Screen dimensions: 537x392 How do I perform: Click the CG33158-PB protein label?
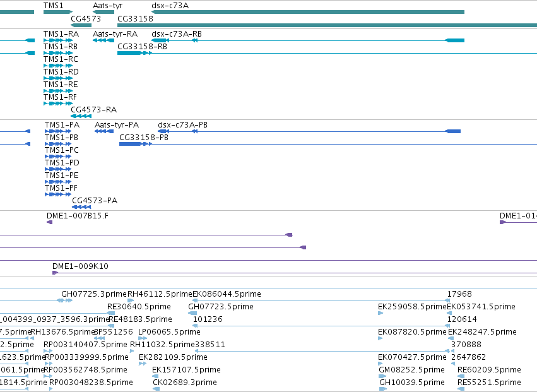point(144,138)
